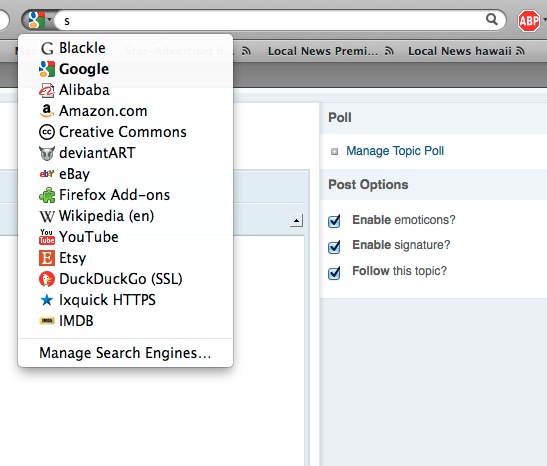Image resolution: width=547 pixels, height=466 pixels.
Task: Click the Blackle G icon
Action: (x=47, y=48)
